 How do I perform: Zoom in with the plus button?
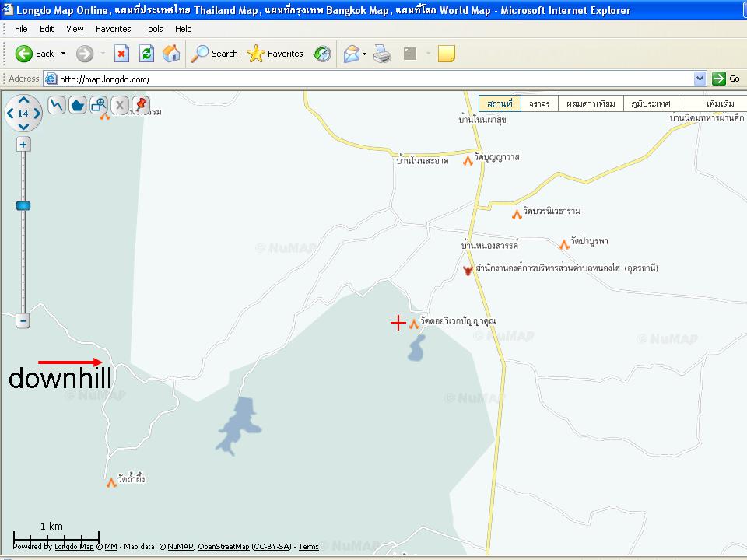point(23,144)
